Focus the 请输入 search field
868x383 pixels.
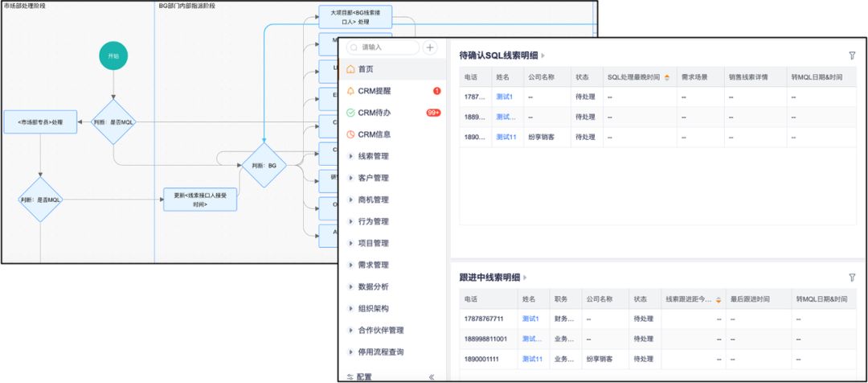pyautogui.click(x=383, y=47)
